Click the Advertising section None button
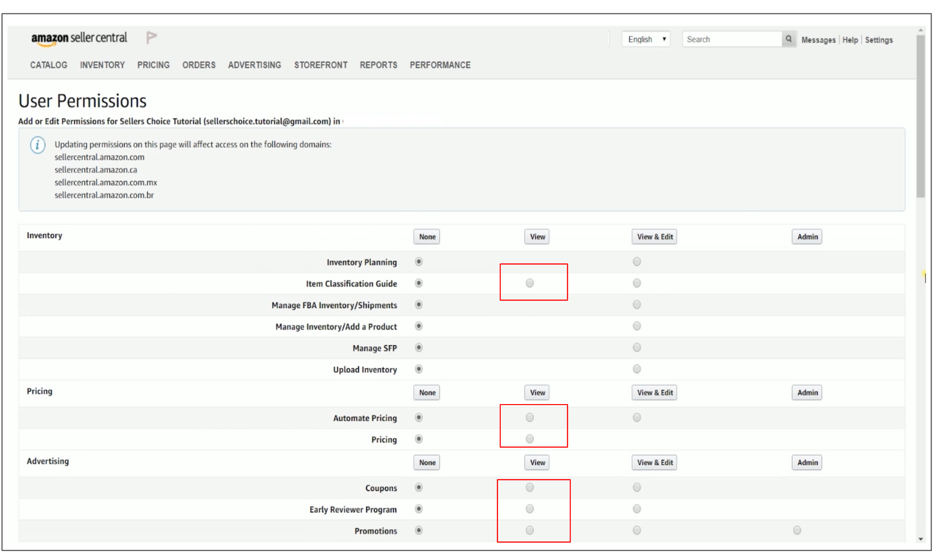936x560 pixels. tap(427, 462)
